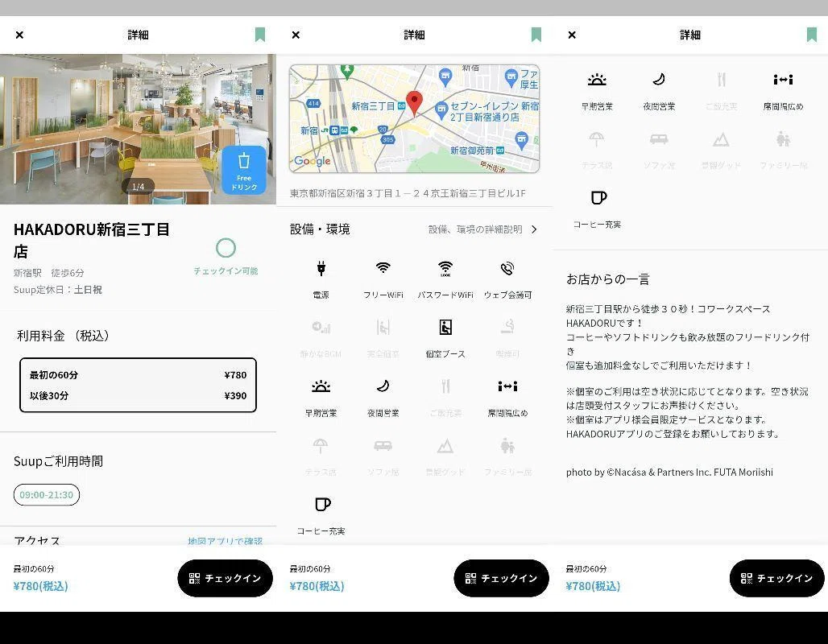Tap the Free ドリンク badge on the photo

coord(243,170)
